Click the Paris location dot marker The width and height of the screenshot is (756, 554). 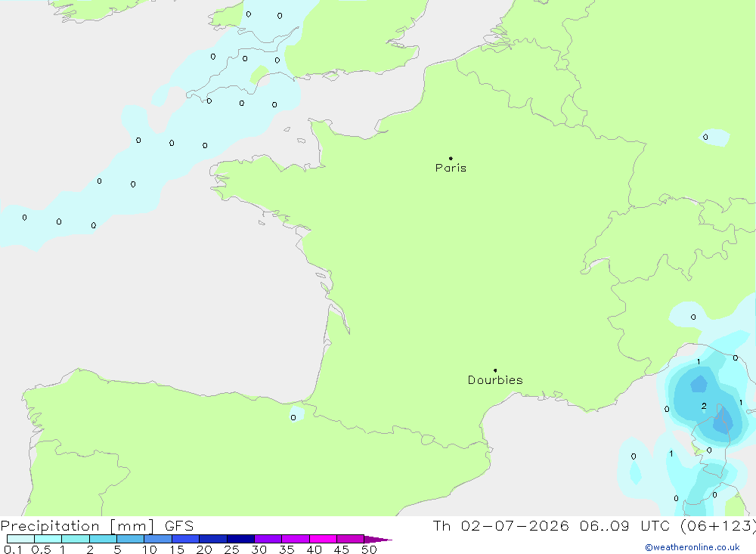(451, 158)
